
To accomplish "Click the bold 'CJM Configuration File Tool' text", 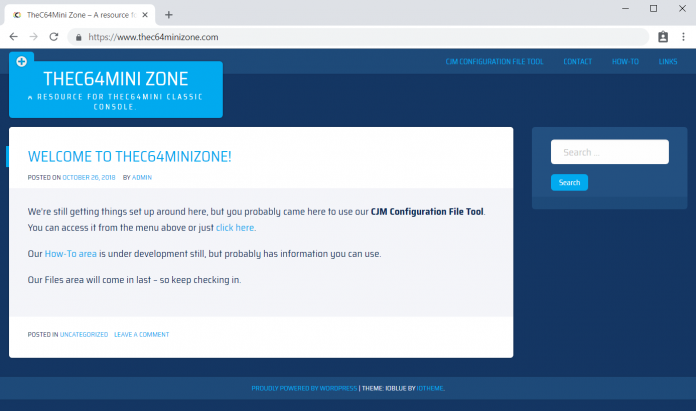I will pyautogui.click(x=427, y=212).
